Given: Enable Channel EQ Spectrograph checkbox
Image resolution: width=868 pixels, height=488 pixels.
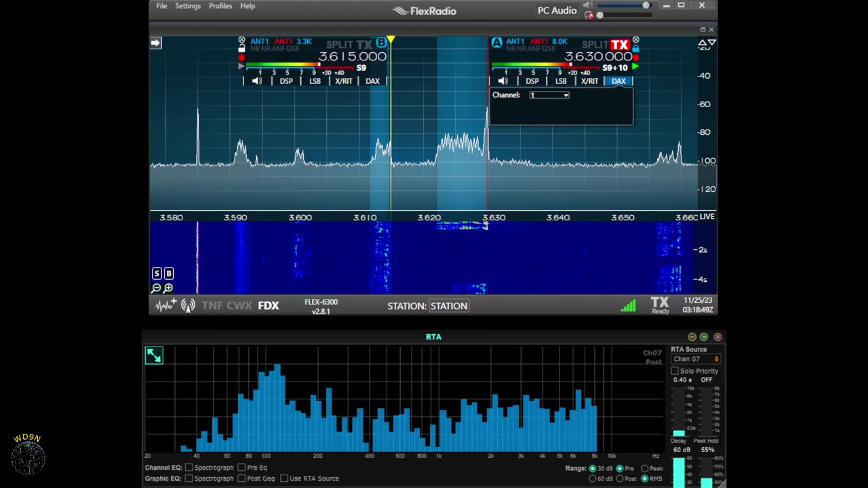Looking at the screenshot, I should tap(189, 468).
